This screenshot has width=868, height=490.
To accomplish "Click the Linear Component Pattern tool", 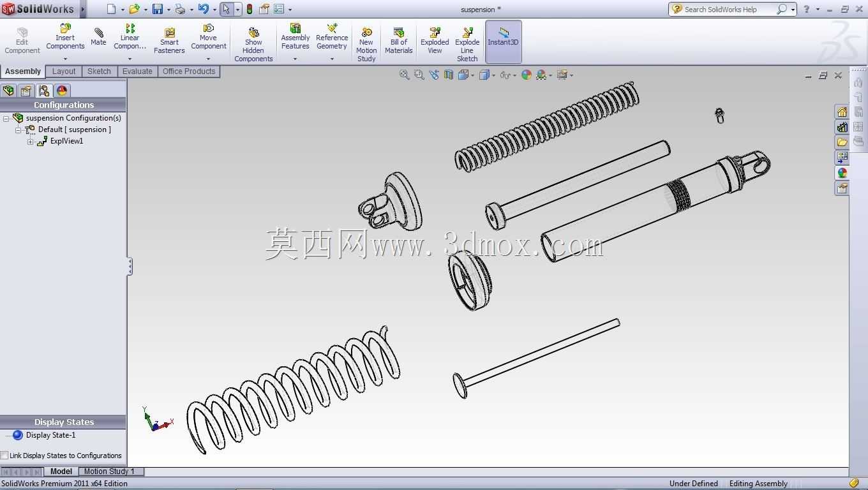I will click(x=130, y=37).
